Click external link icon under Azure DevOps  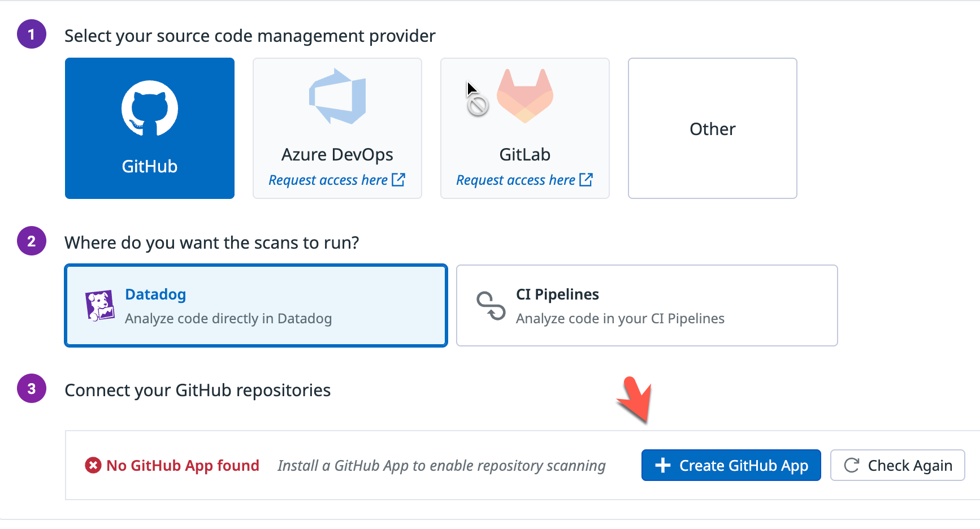[x=398, y=180]
